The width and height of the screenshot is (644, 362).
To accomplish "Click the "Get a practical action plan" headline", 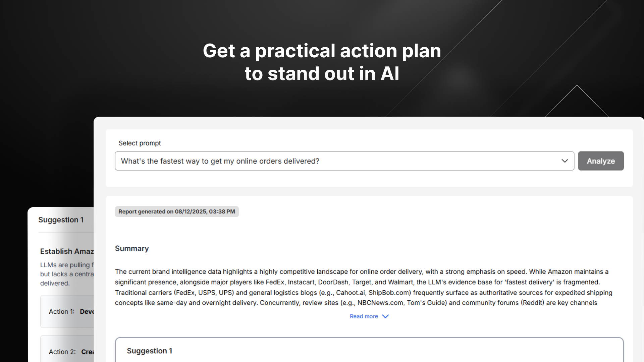I will point(322,51).
